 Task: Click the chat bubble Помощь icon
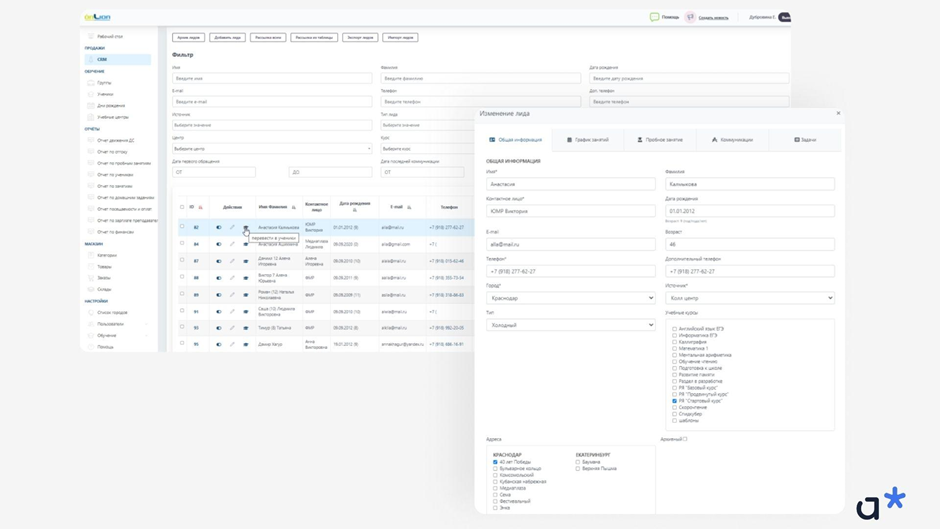(654, 17)
